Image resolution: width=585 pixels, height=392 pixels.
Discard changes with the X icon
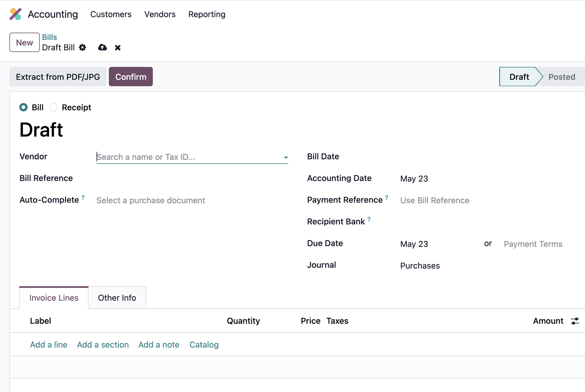(118, 47)
